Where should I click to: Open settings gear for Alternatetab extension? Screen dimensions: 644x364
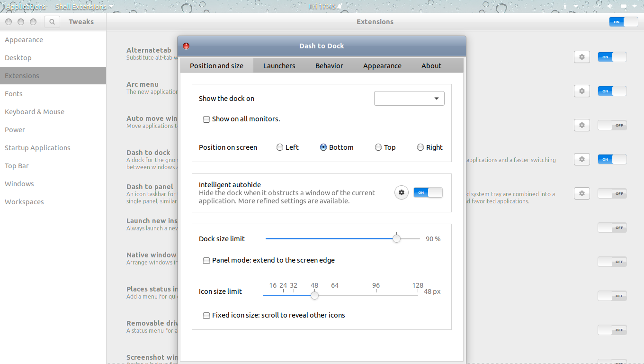(x=582, y=57)
